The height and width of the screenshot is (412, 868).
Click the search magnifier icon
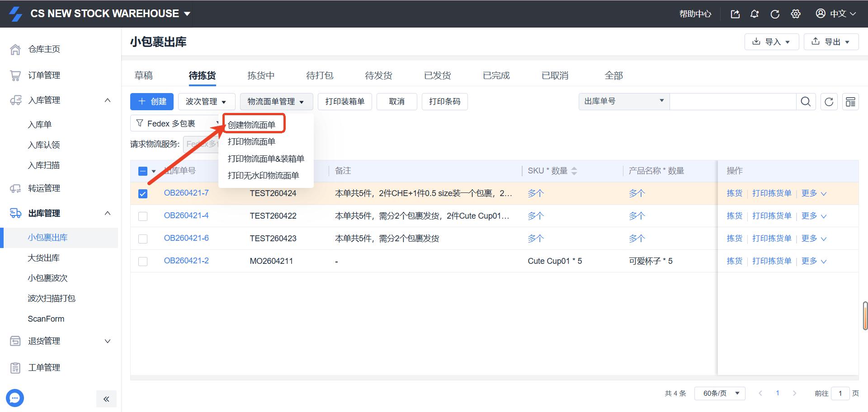pos(806,102)
